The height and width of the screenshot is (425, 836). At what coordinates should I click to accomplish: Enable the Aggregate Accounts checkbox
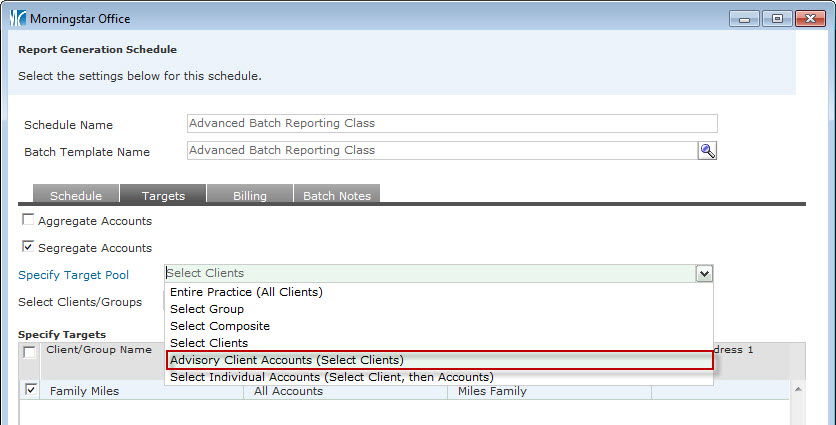coord(28,220)
